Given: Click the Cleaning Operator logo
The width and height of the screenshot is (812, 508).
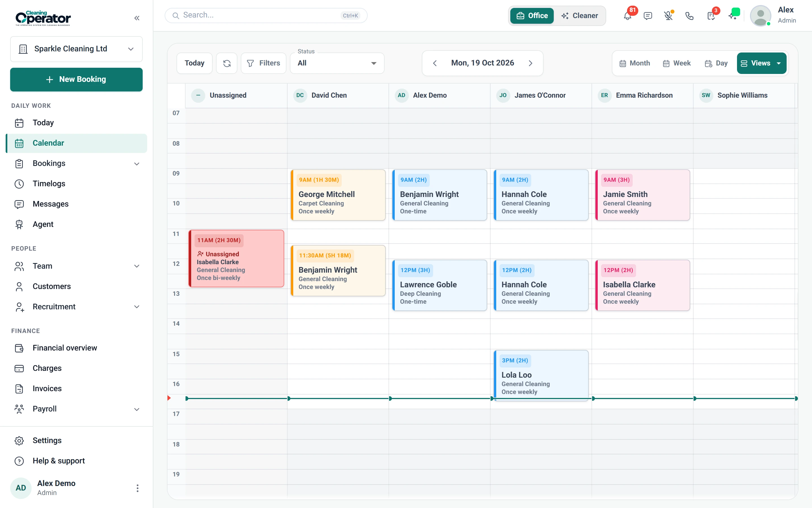Looking at the screenshot, I should [43, 18].
